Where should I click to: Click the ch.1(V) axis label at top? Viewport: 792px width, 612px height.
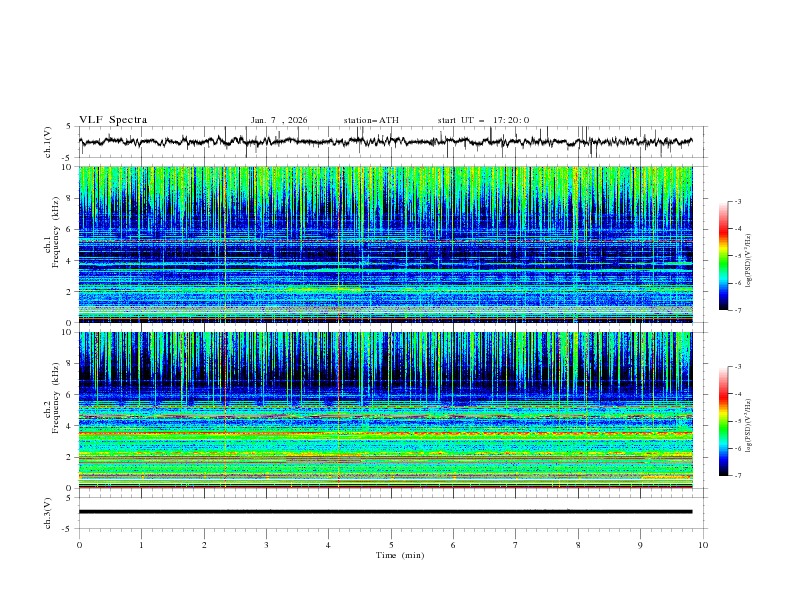[x=49, y=142]
